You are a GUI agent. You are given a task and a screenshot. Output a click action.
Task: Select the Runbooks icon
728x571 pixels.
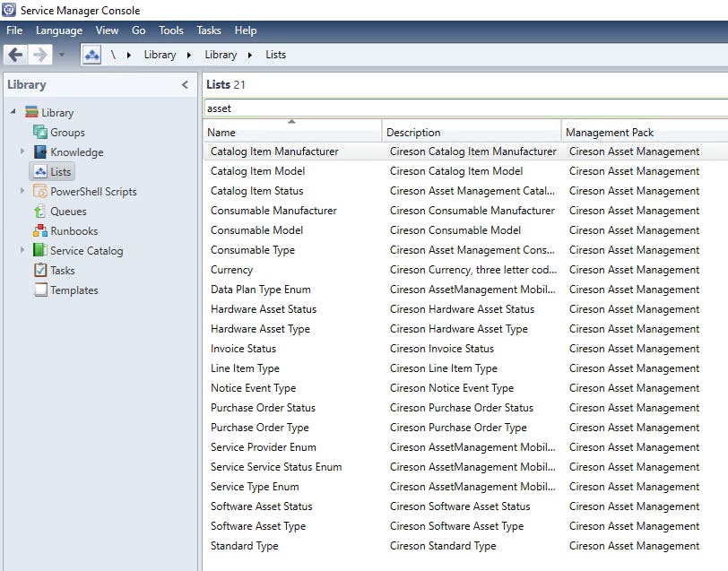coord(40,231)
